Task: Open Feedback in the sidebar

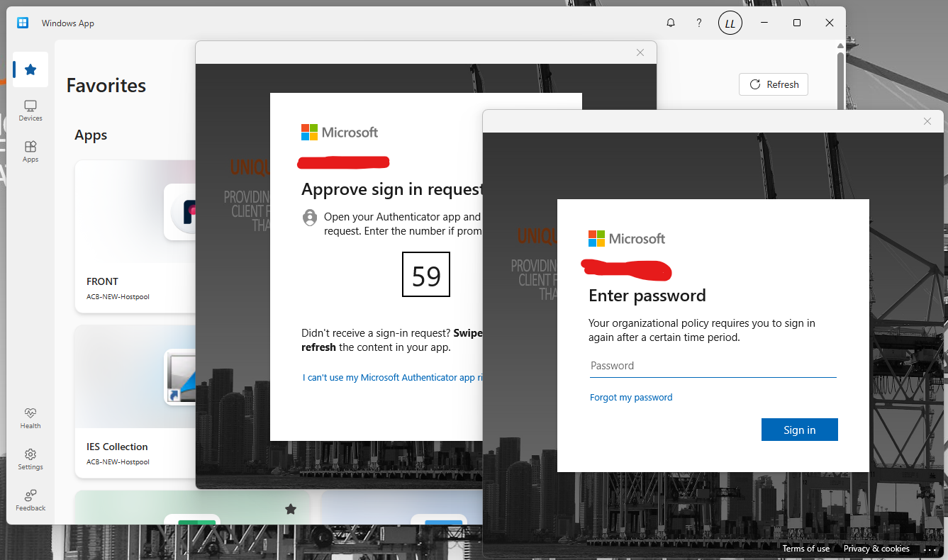Action: (30, 500)
